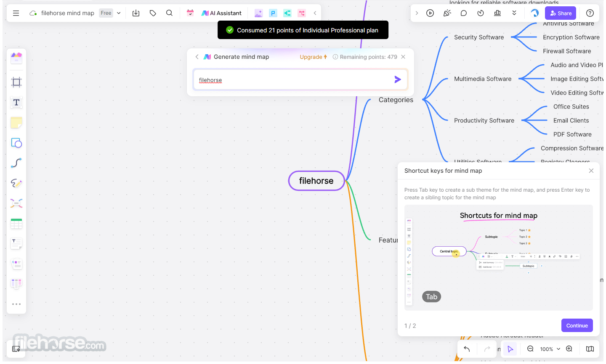Select the Productivity Software node
This screenshot has height=364, width=606.
(x=484, y=120)
